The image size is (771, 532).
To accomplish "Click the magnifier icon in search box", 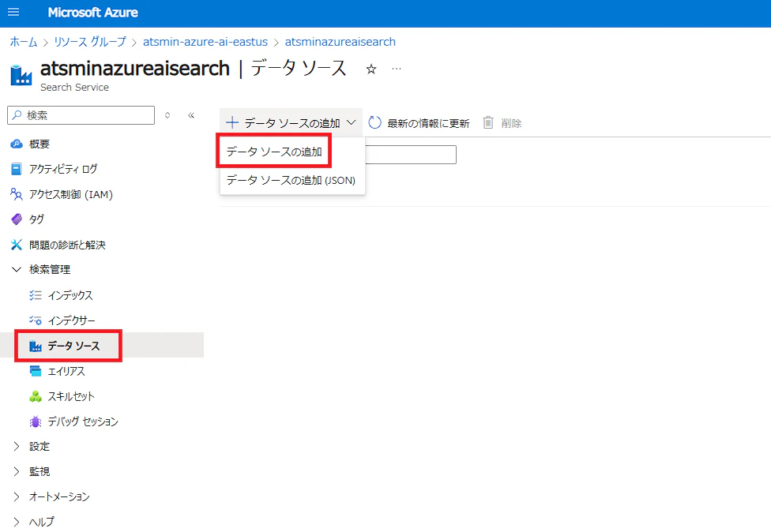I will (x=17, y=115).
